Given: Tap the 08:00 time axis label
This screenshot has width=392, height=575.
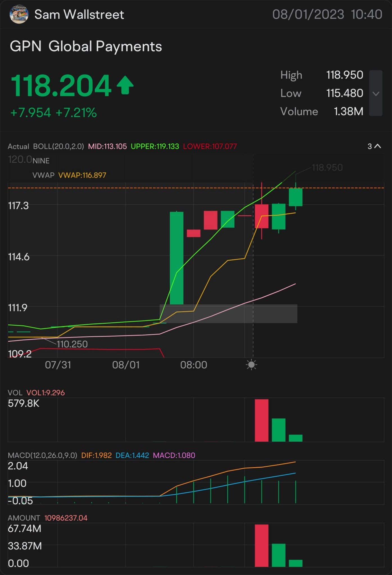Looking at the screenshot, I should pyautogui.click(x=194, y=365).
